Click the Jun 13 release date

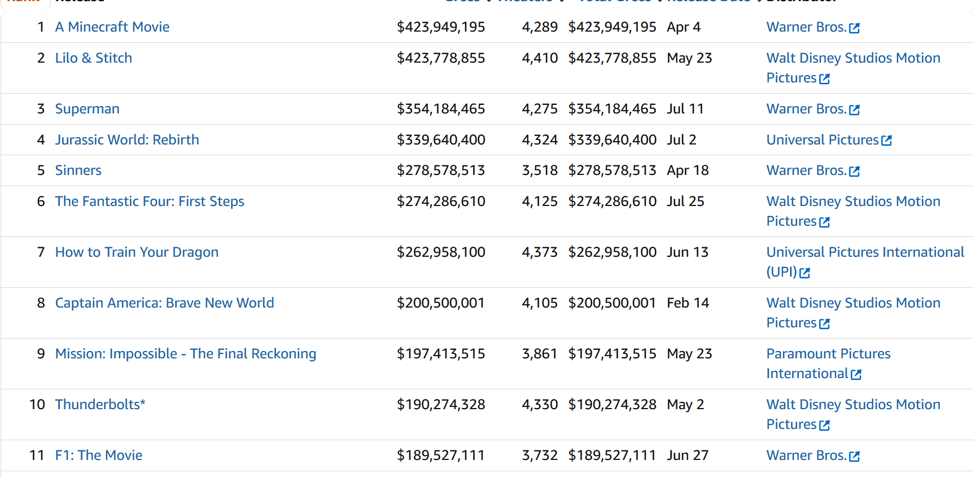pos(688,252)
